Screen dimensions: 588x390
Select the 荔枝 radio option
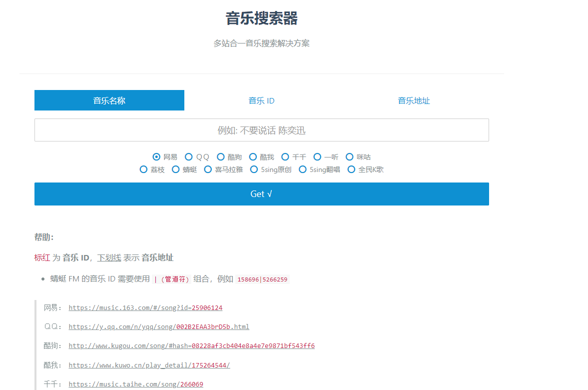click(x=144, y=169)
